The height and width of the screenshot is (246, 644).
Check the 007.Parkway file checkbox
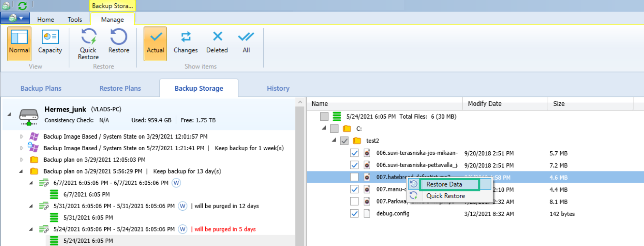(354, 202)
